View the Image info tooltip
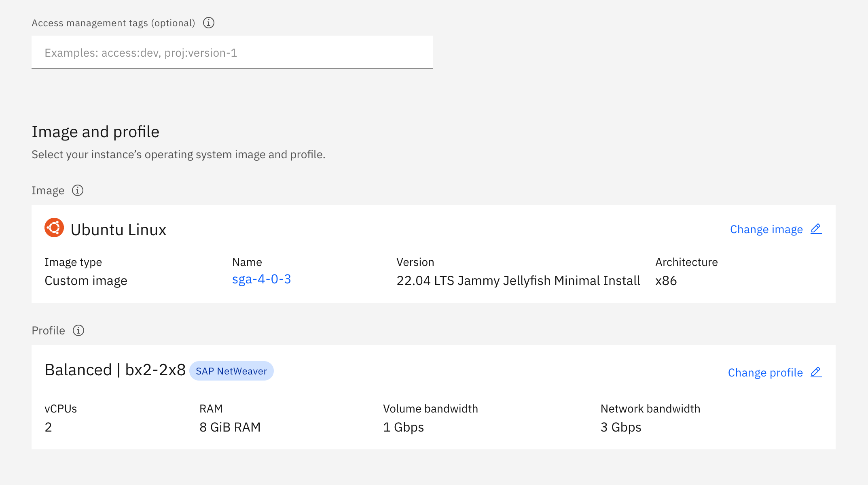Viewport: 868px width, 485px height. click(x=78, y=190)
